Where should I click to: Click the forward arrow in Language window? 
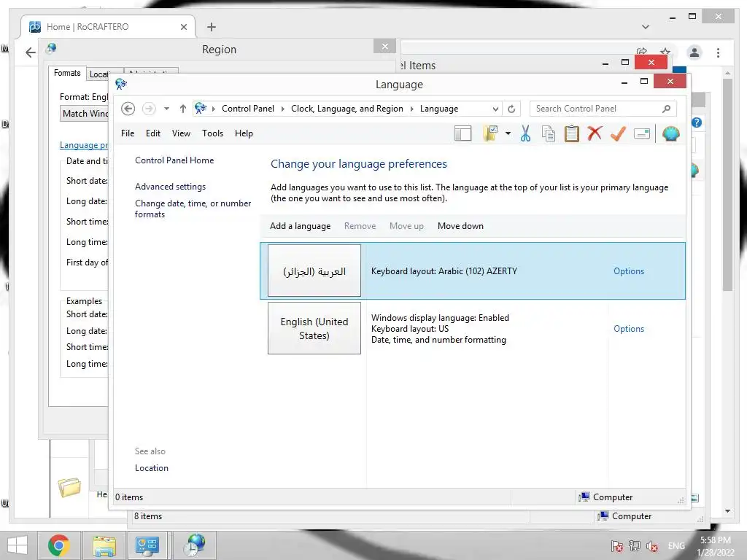149,109
